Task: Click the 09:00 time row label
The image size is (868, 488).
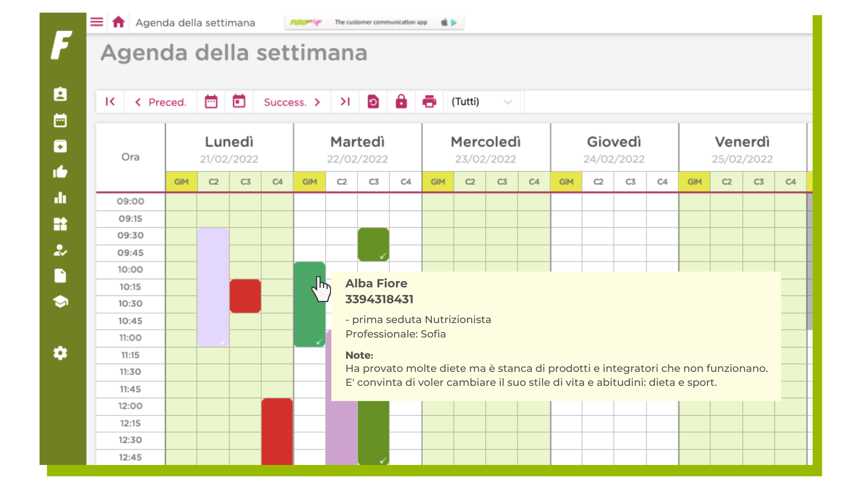Action: (131, 201)
